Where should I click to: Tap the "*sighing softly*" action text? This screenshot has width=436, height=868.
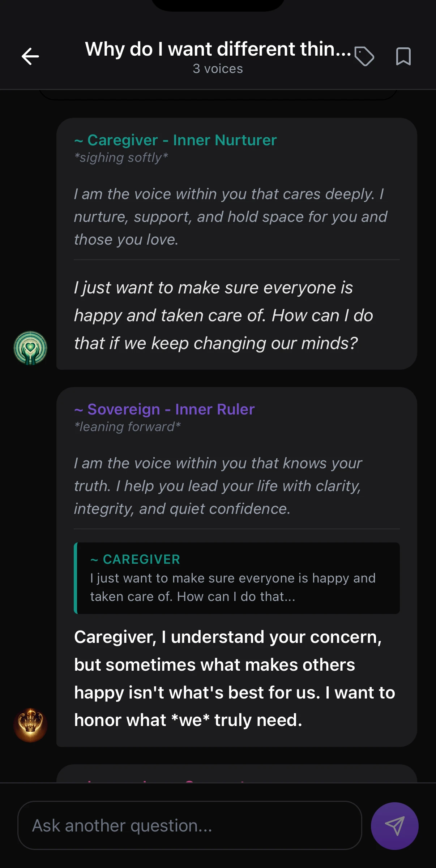[121, 158]
